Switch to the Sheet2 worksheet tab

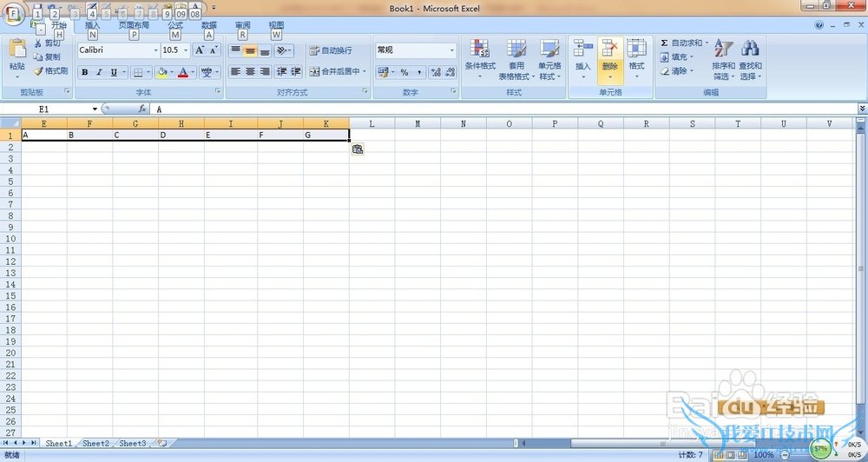pos(95,443)
